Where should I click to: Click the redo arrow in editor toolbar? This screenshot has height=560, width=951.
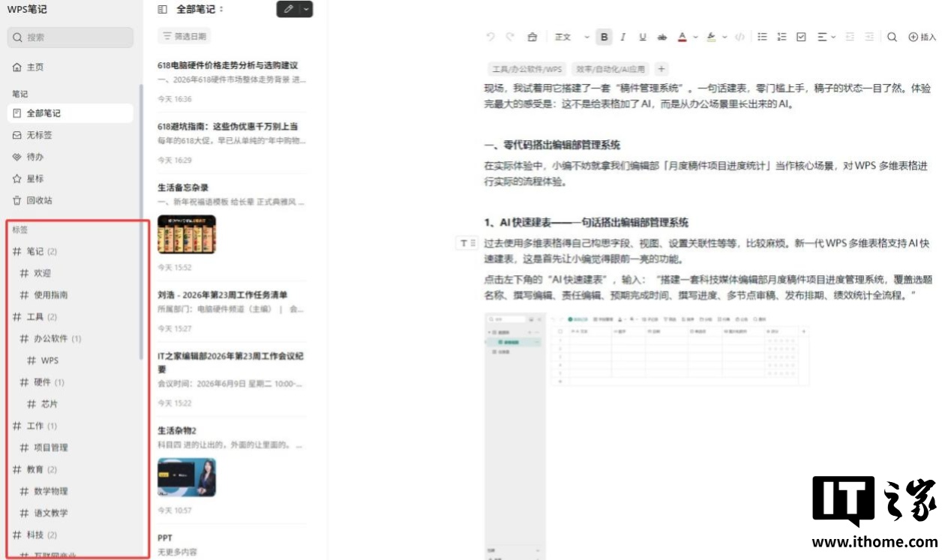(x=510, y=37)
